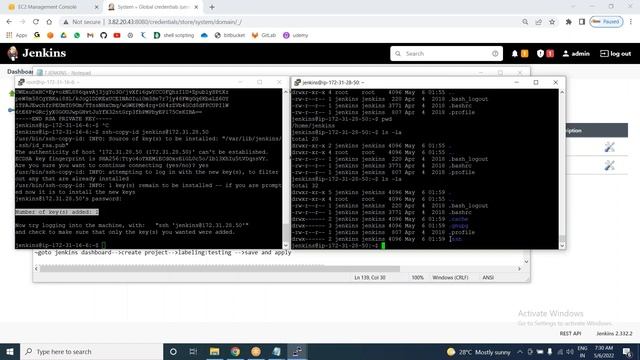Open Task View on the taskbar
The height and width of the screenshot is (360, 640).
click(193, 351)
